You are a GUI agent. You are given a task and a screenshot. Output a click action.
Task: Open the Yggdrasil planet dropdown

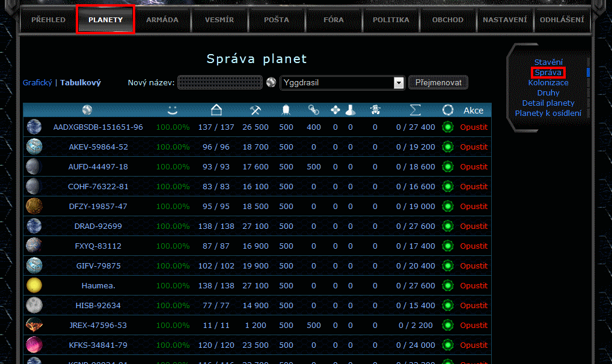[399, 83]
